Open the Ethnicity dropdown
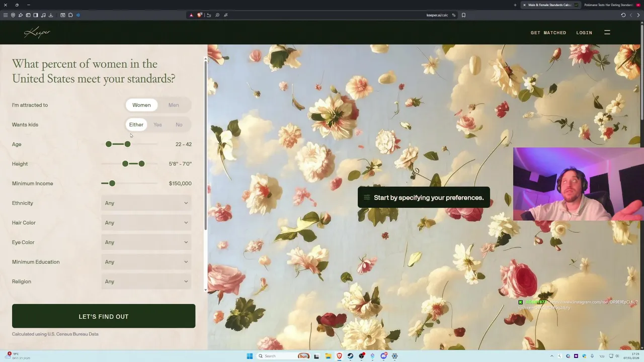The image size is (644, 362). (146, 203)
